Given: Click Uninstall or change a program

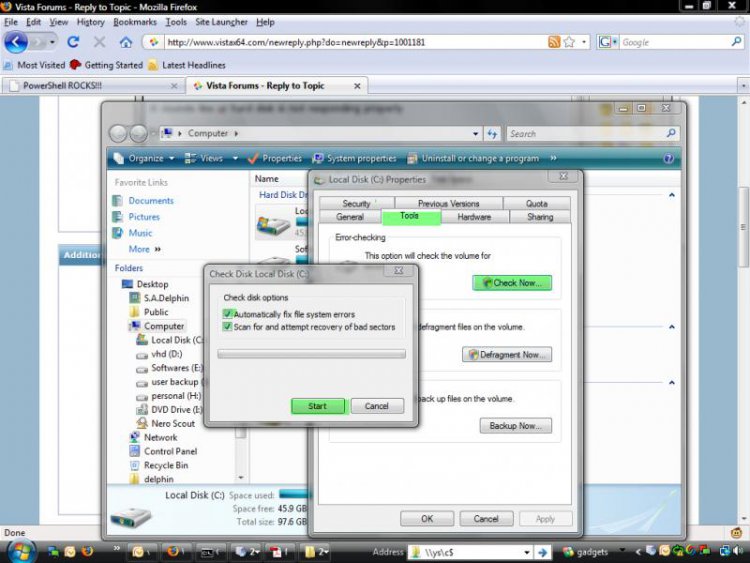Looking at the screenshot, I should pyautogui.click(x=473, y=158).
